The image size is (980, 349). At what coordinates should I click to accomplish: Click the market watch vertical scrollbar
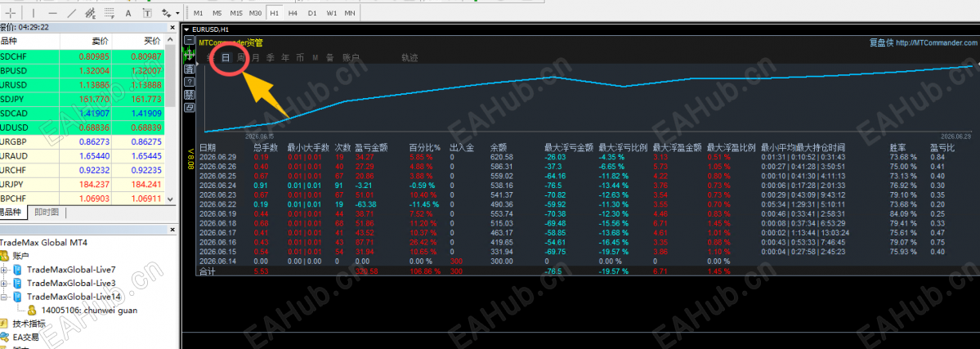pos(172,127)
